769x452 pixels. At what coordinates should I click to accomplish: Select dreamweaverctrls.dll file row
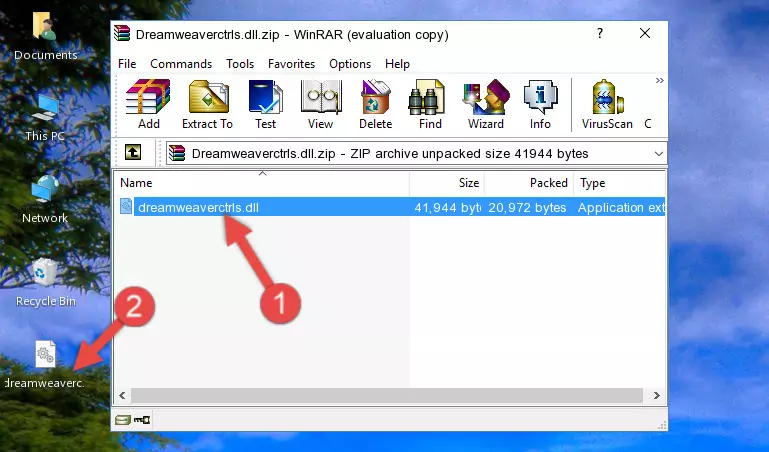pos(390,207)
